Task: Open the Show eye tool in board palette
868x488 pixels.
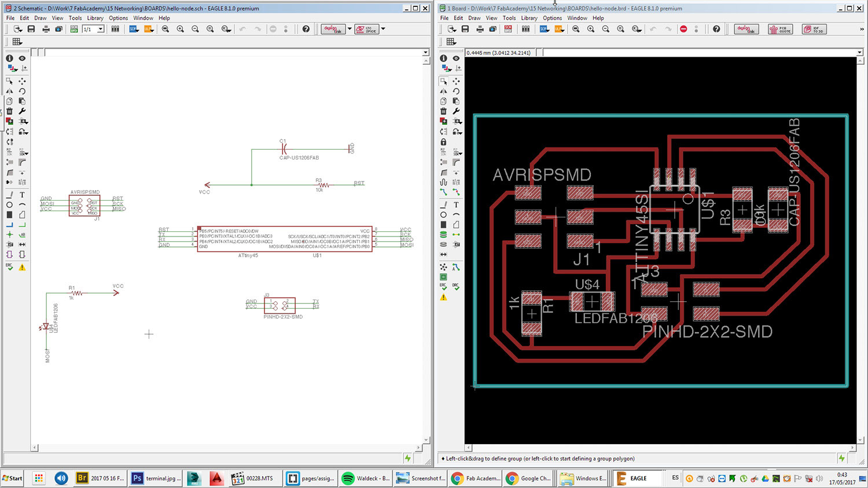Action: (456, 58)
